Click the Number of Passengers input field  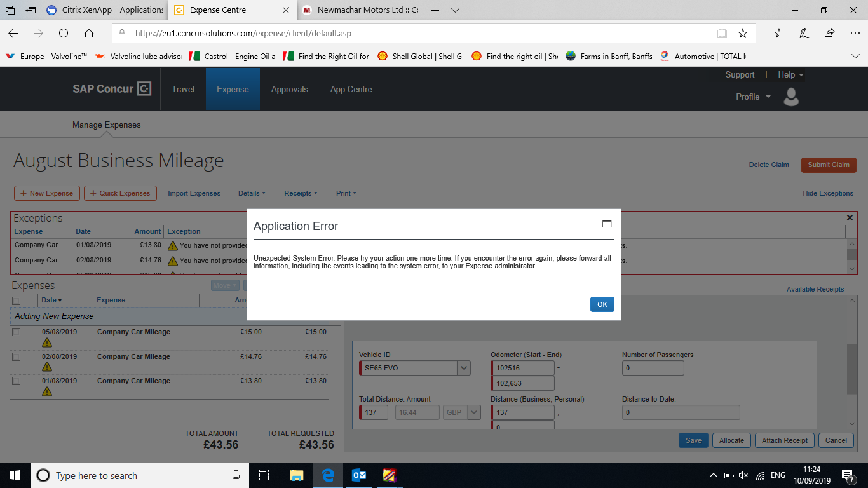coord(653,368)
